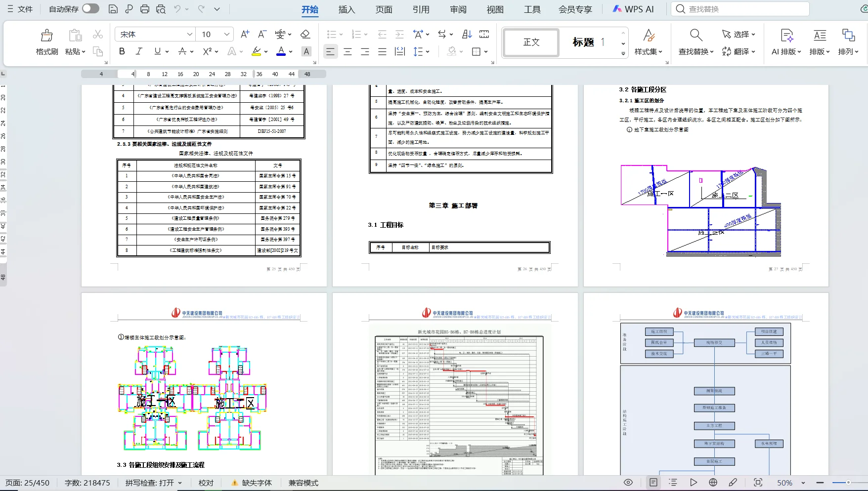Open the 工具 ribbon tab

[x=532, y=9]
